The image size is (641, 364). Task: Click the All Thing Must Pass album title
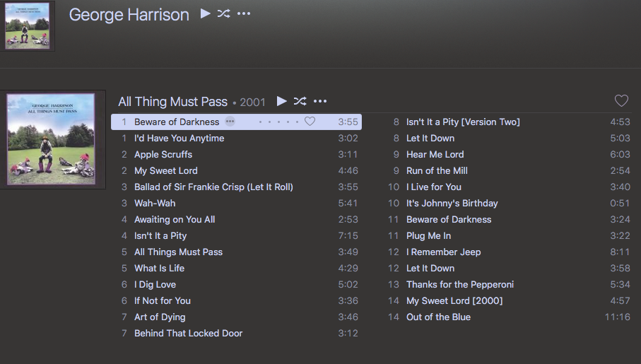172,102
